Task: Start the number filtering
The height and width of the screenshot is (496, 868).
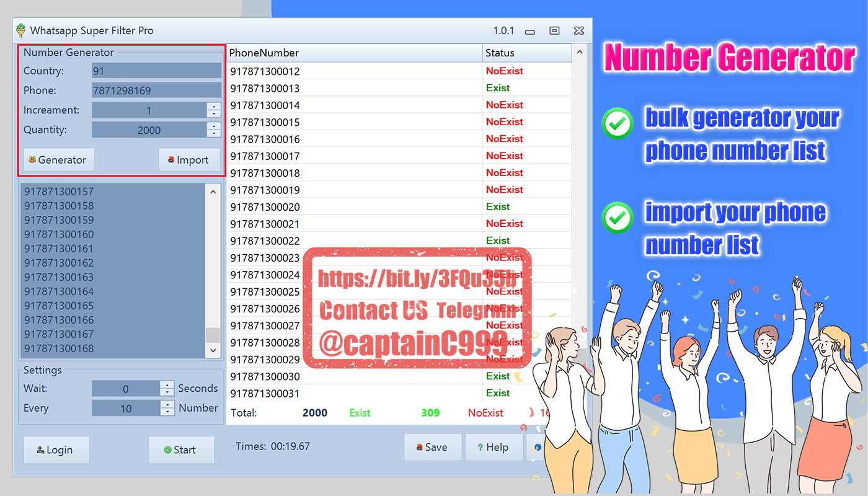Action: click(x=181, y=450)
